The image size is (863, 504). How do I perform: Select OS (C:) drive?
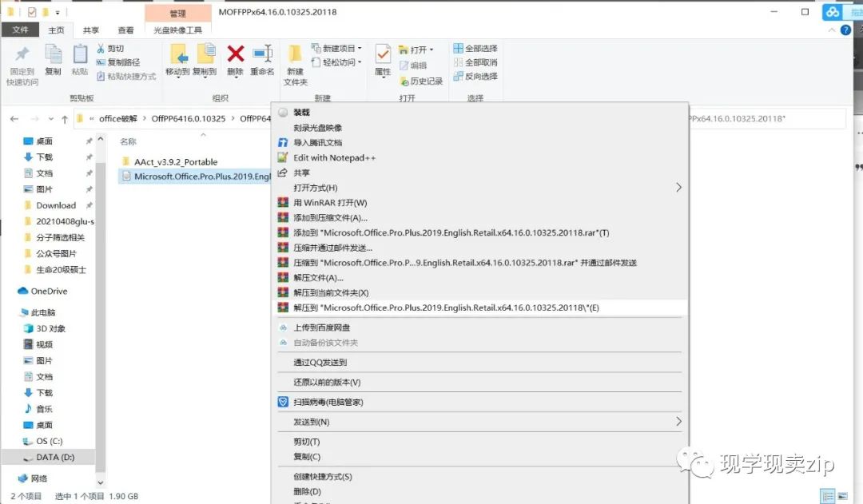pyautogui.click(x=49, y=441)
